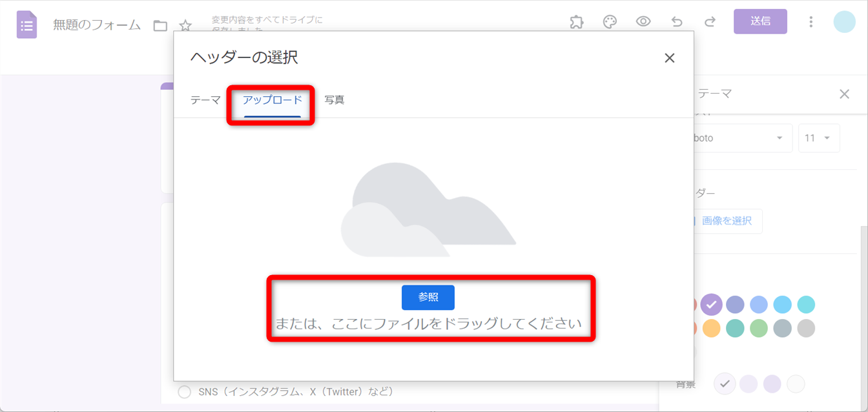Click the Google Forms home icon
The image size is (868, 412).
tap(26, 25)
